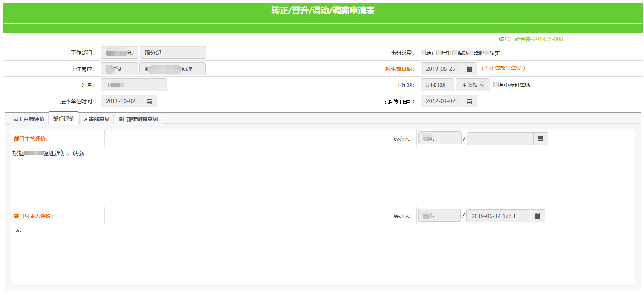Screen dimensions: 644x295
Task: Open calendar picker for 拟生效日期
Action: coord(469,69)
